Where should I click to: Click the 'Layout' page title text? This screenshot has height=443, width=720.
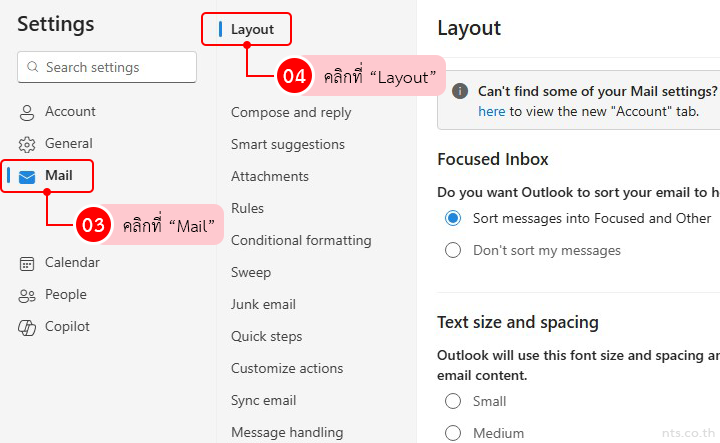tap(469, 28)
